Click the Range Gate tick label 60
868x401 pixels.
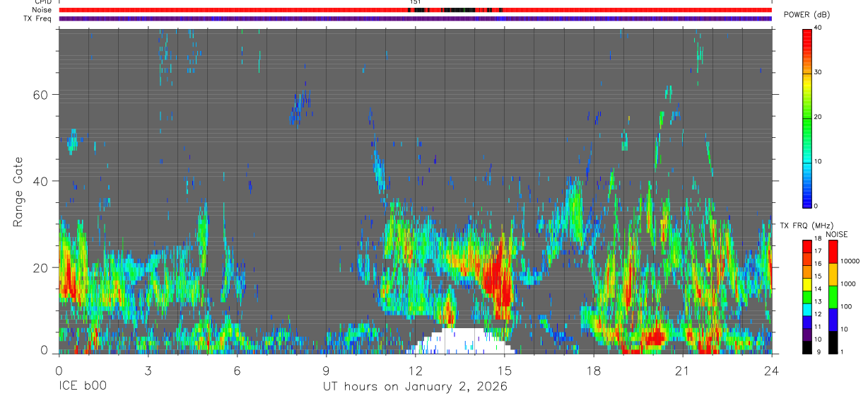tap(41, 95)
